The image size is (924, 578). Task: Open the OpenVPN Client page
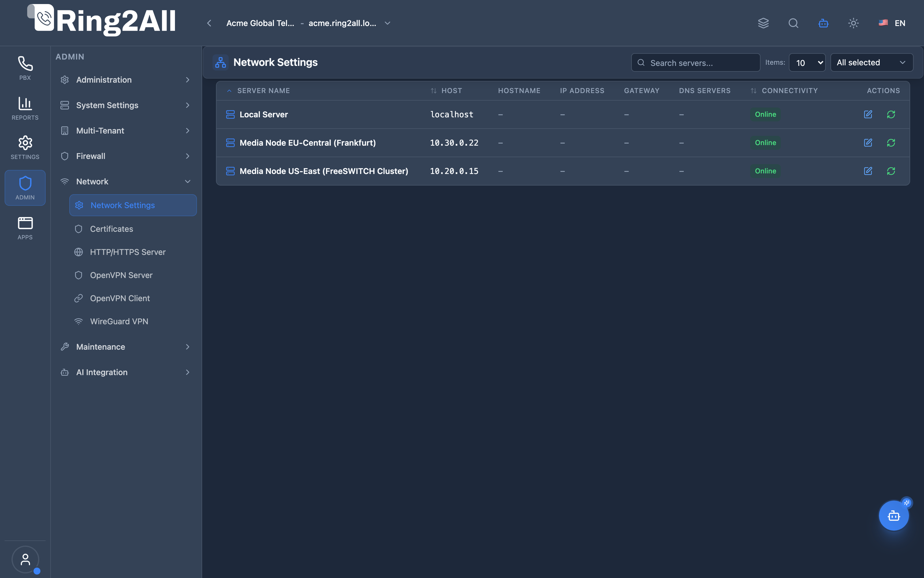point(133,298)
